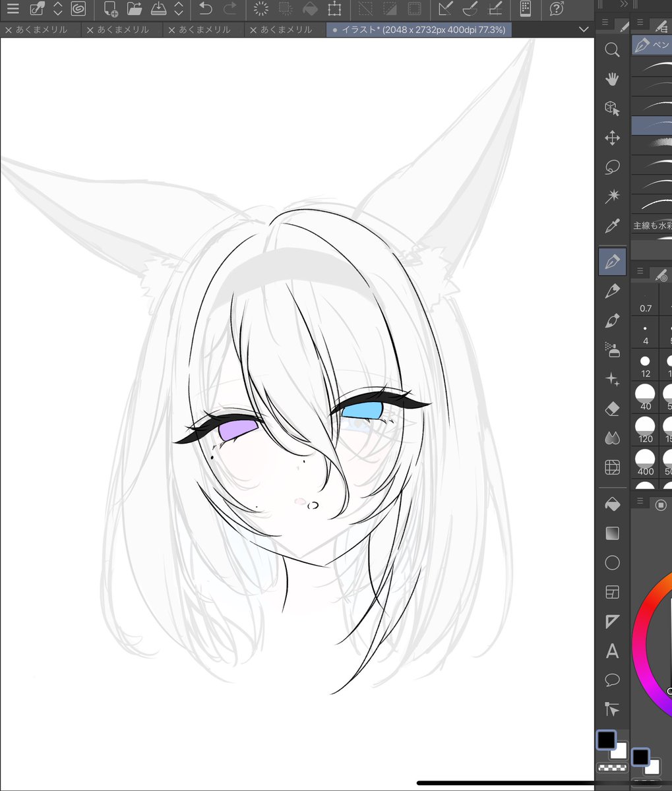Select the Eyedropper tool
Viewport: 672px width, 791px height.
click(612, 226)
